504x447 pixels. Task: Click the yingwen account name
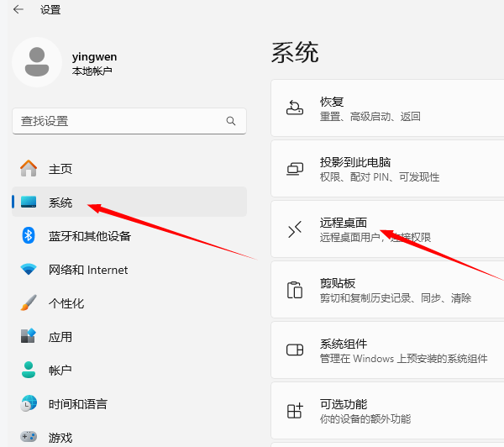point(94,56)
